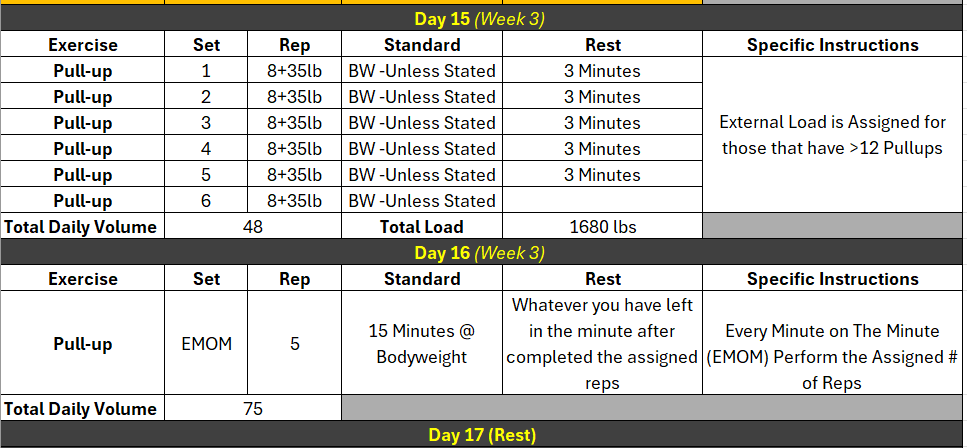Screen dimensions: 967x448
Task: Click the daily volume 75 cell
Action: pos(252,409)
